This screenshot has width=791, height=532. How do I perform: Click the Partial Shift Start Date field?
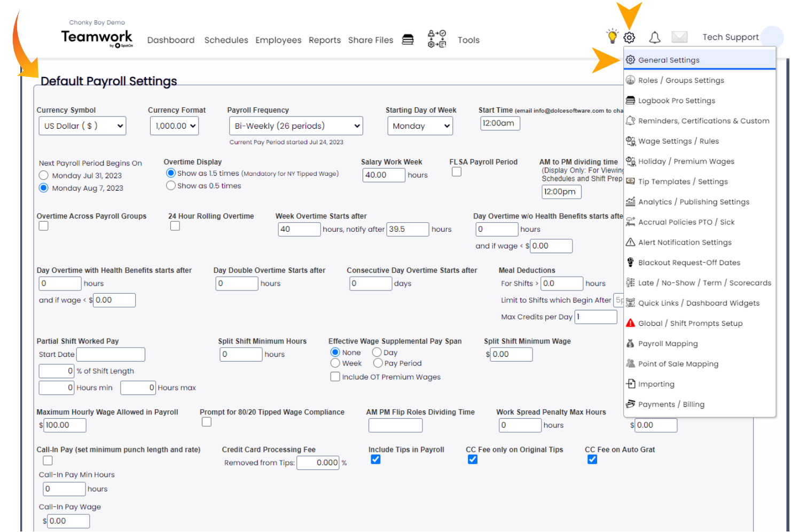click(x=111, y=354)
